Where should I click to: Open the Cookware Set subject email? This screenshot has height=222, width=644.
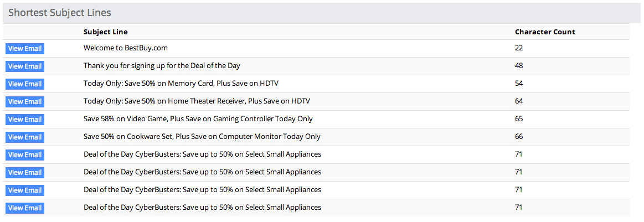point(25,137)
